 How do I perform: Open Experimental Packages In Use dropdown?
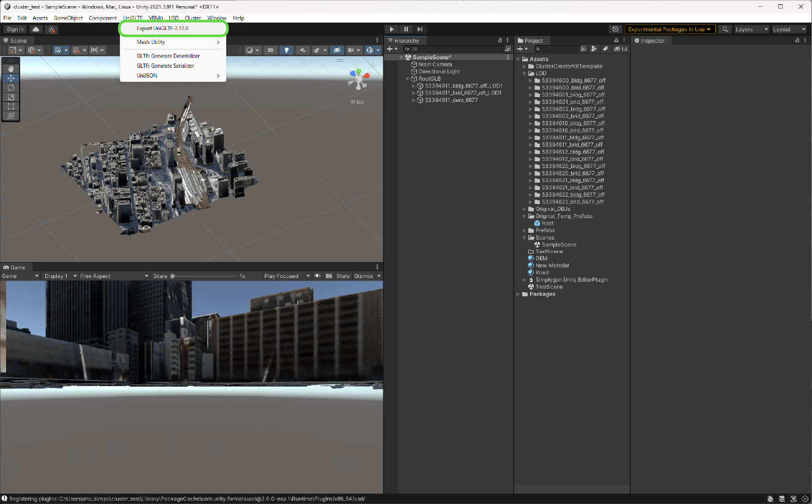(x=670, y=29)
